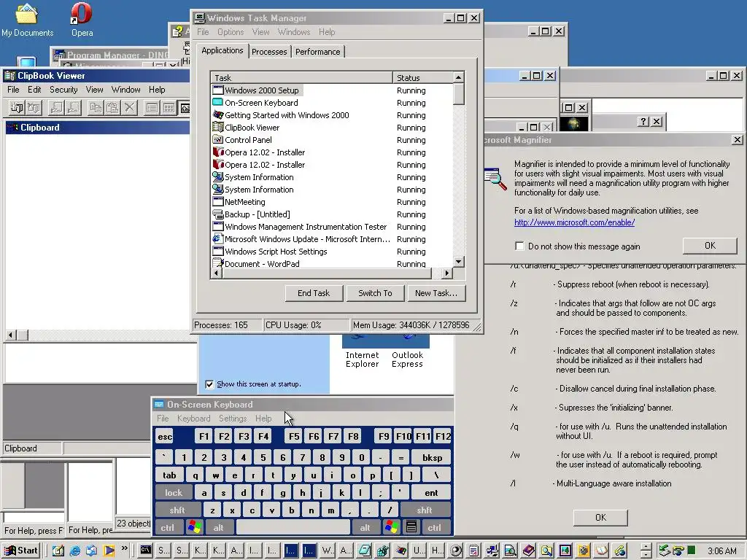Select the My Documents desktop icon

pyautogui.click(x=27, y=20)
